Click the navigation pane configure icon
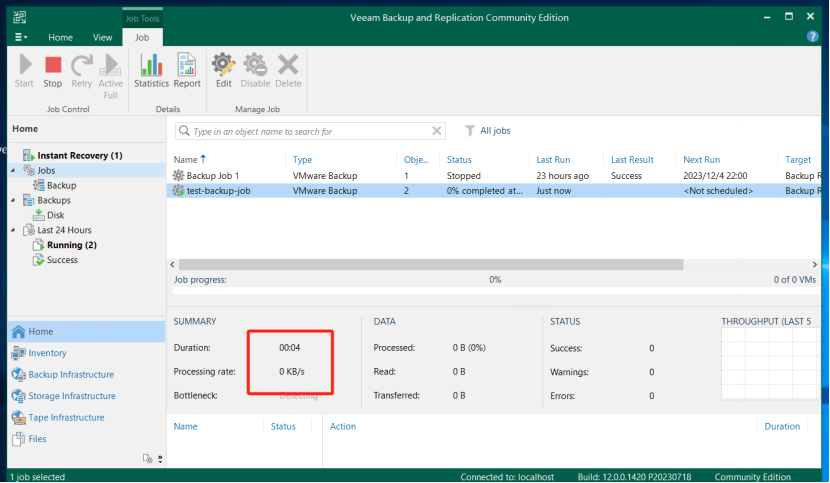The height and width of the screenshot is (483, 830). coord(148,459)
